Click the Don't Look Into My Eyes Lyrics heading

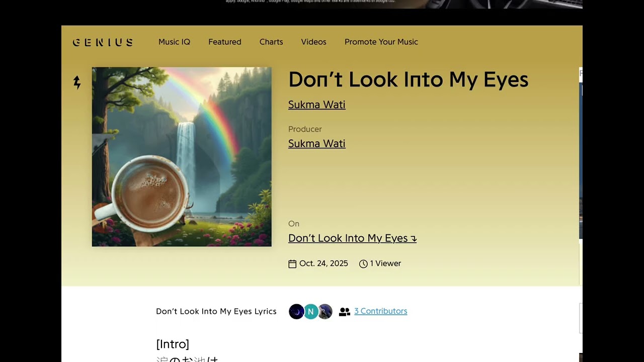216,311
